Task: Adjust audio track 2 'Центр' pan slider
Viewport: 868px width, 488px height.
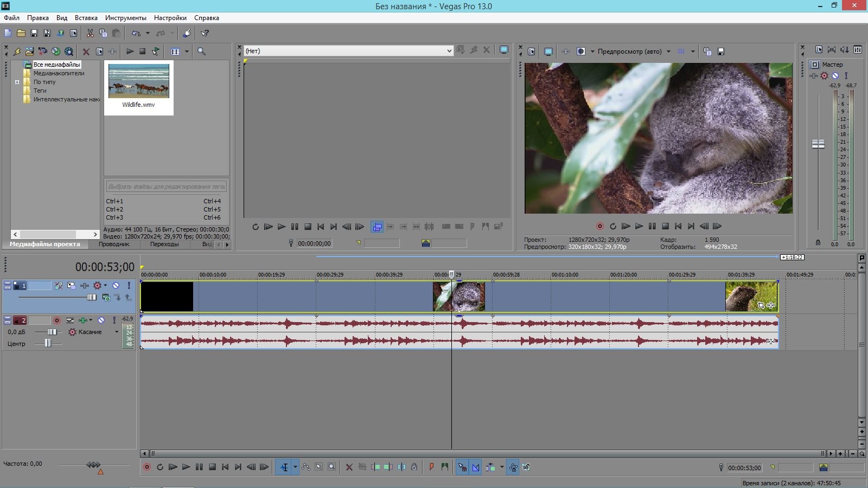Action: (x=48, y=343)
